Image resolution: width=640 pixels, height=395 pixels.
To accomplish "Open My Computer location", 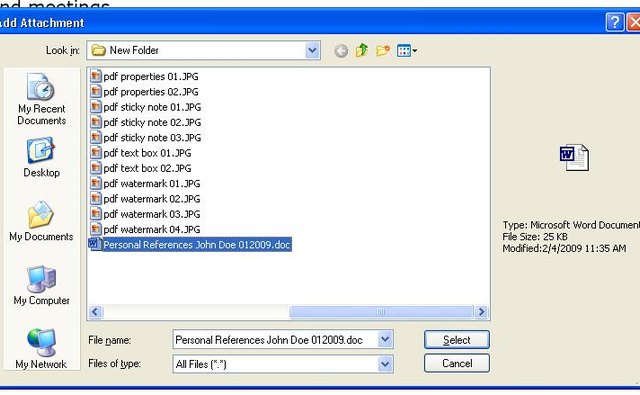I will [x=41, y=285].
